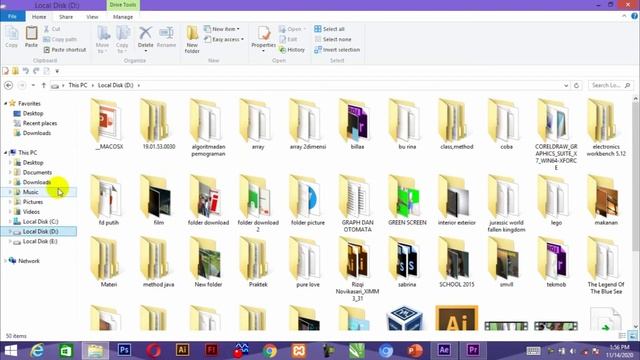
Task: Click the Cut command
Action: coord(52,29)
